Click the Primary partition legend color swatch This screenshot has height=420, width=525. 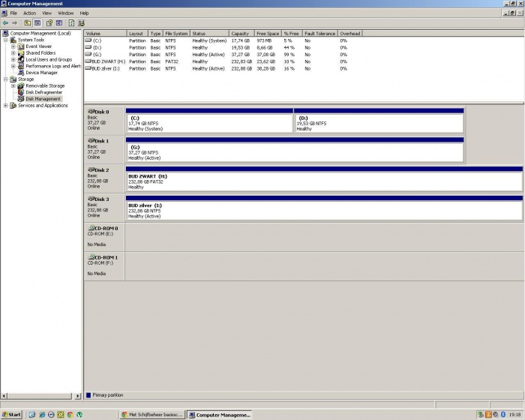point(88,394)
